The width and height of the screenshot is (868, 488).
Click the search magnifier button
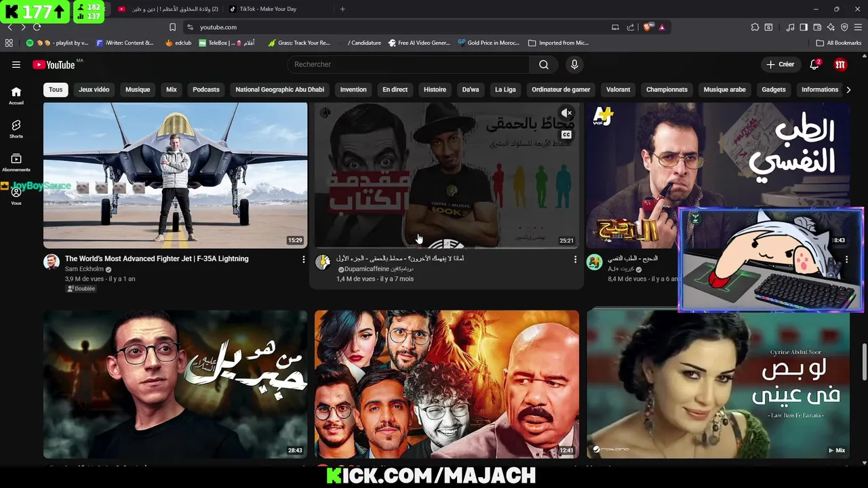point(544,64)
